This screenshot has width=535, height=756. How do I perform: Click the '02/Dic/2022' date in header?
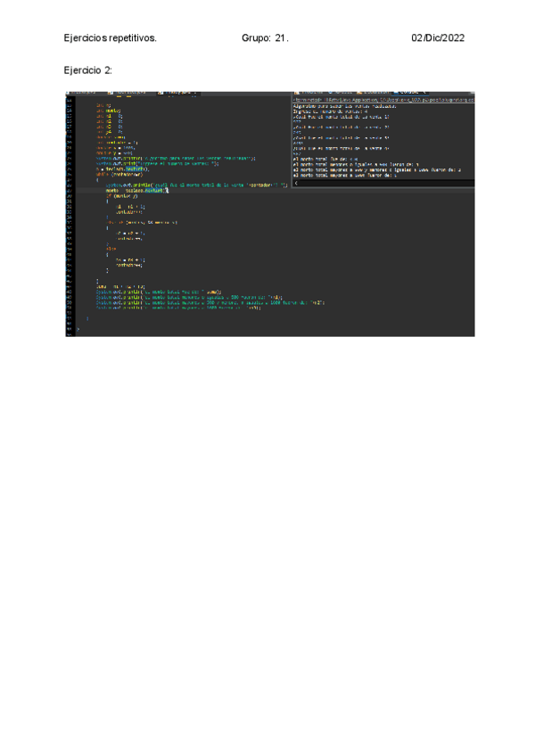point(438,38)
